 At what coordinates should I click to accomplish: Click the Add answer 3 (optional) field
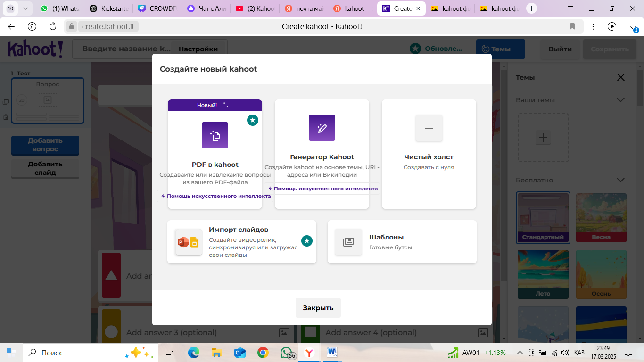click(172, 332)
